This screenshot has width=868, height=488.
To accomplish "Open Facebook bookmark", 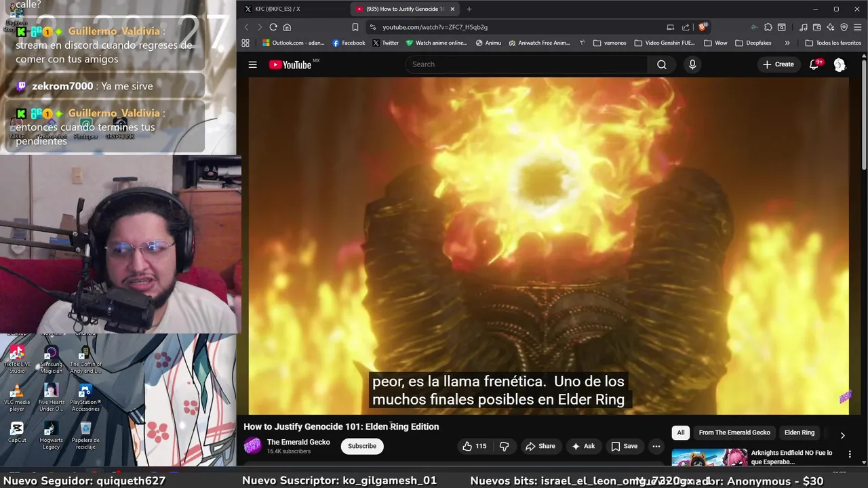I will [349, 43].
